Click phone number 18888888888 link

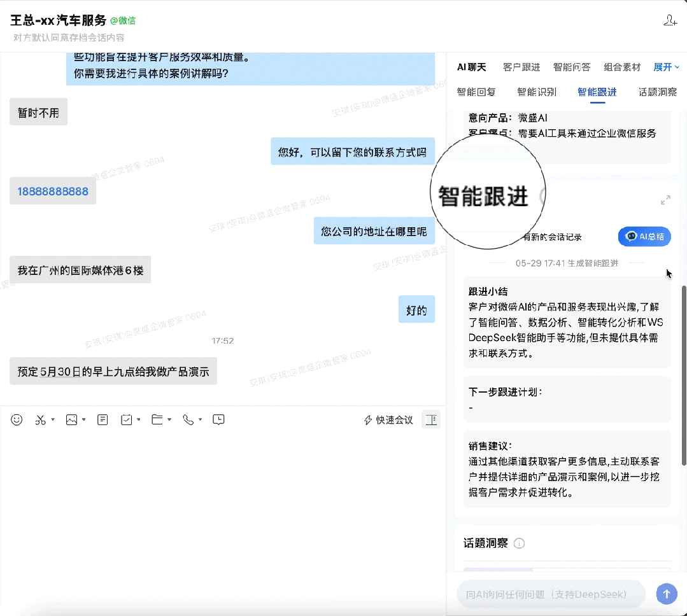(53, 192)
